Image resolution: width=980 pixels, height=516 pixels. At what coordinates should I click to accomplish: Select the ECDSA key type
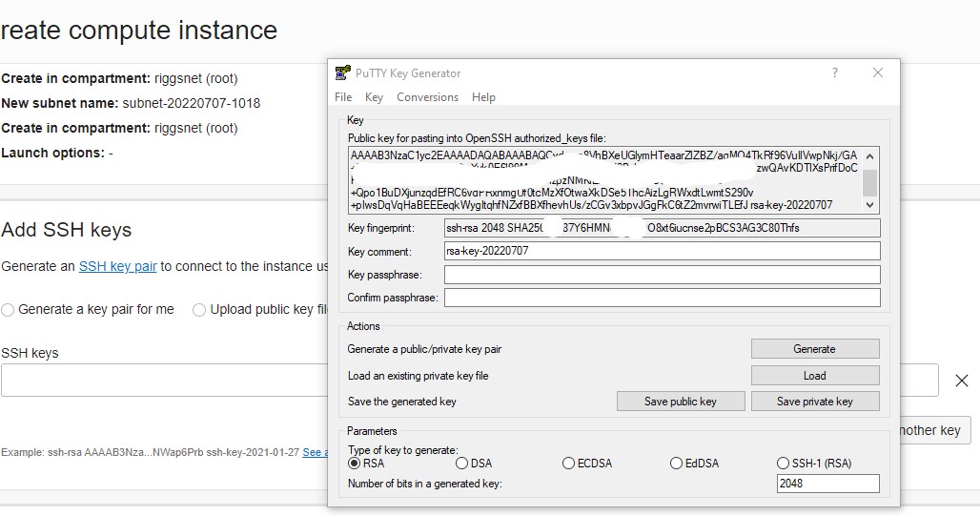click(x=587, y=464)
